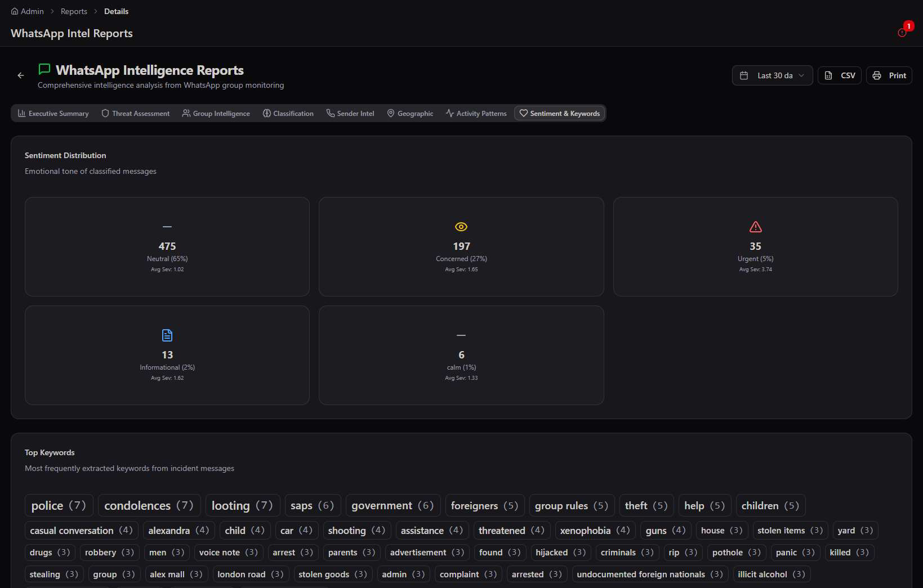
Task: Click the brain icon on Classification tab
Action: pos(267,113)
